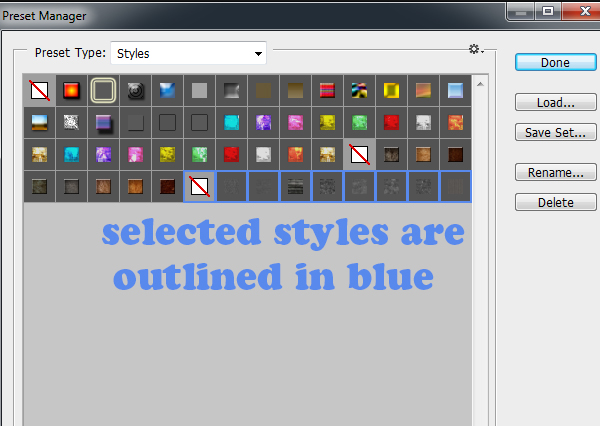600x426 pixels.
Task: Pick the sunset landscape horizon style
Action: click(x=39, y=123)
